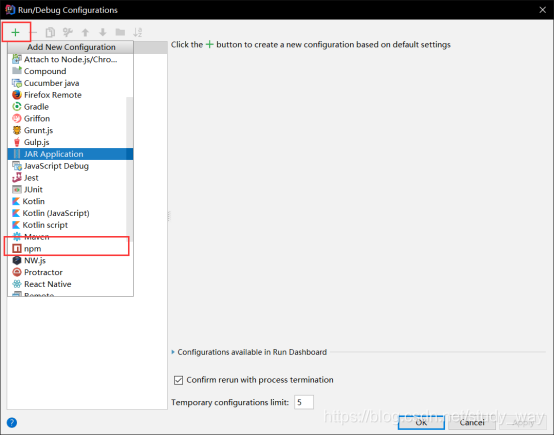Click the Protractor icon

[x=17, y=272]
